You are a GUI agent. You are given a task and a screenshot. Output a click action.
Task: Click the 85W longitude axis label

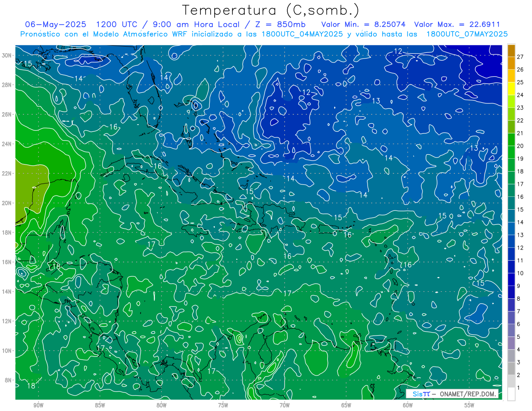pos(100,405)
